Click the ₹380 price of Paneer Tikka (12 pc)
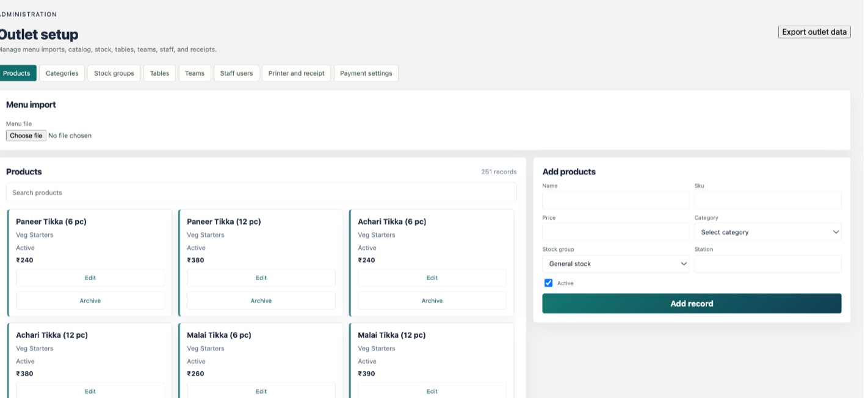Viewport: 868px width, 398px height. tap(195, 260)
